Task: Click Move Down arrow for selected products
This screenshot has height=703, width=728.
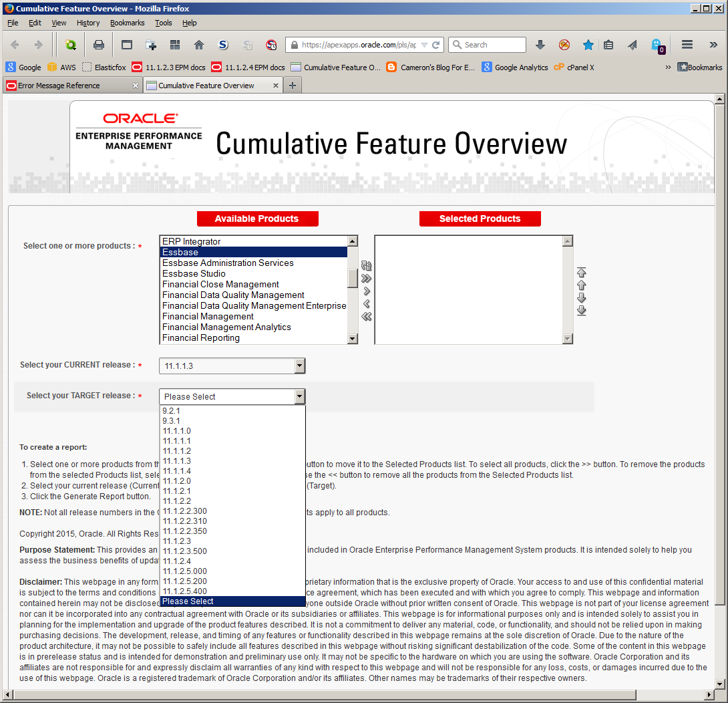Action: click(581, 298)
